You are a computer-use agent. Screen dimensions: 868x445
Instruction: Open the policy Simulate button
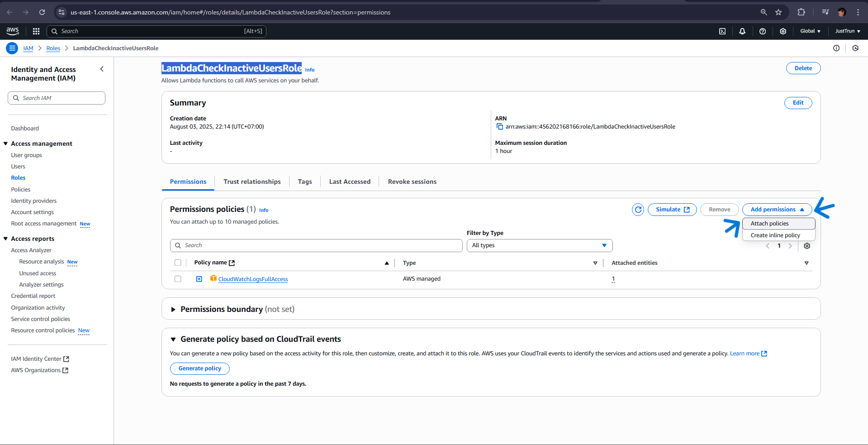point(672,210)
